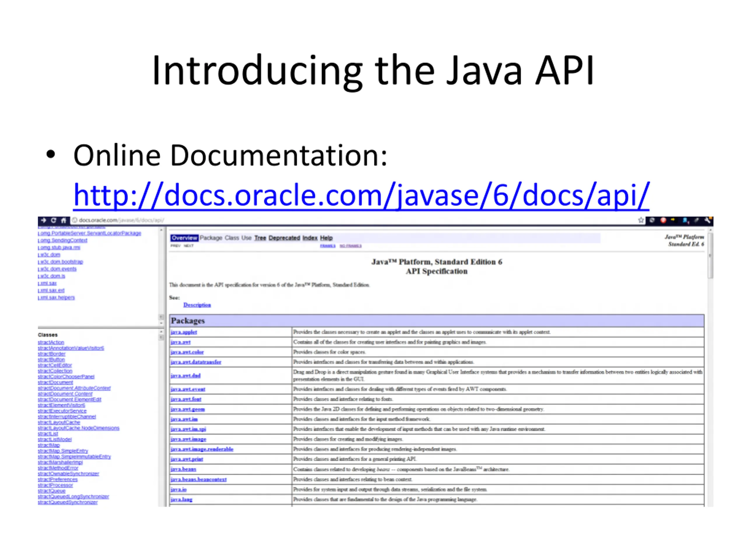This screenshot has height=560, width=747.
Task: Open the xml.sax.ext package link
Action: [x=51, y=290]
